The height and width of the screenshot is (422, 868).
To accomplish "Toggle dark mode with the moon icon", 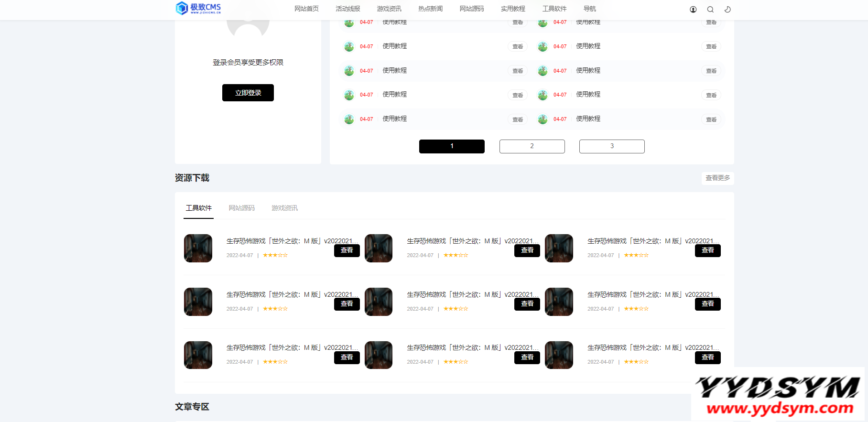I will click(727, 9).
